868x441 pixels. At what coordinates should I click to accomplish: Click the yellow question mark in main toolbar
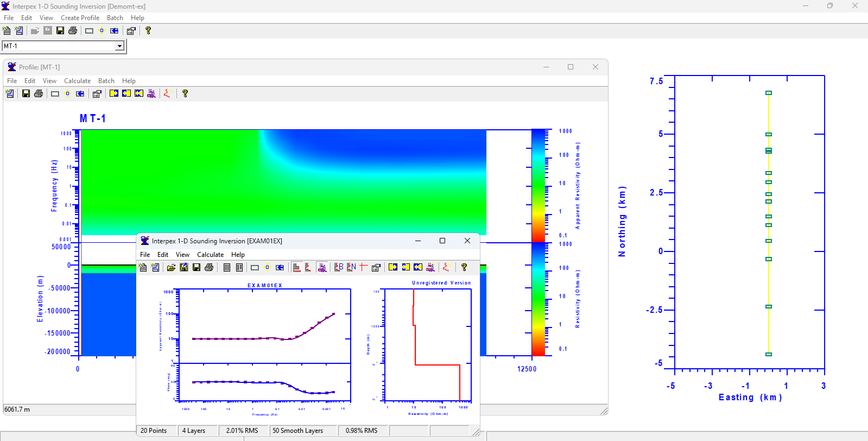click(x=148, y=31)
